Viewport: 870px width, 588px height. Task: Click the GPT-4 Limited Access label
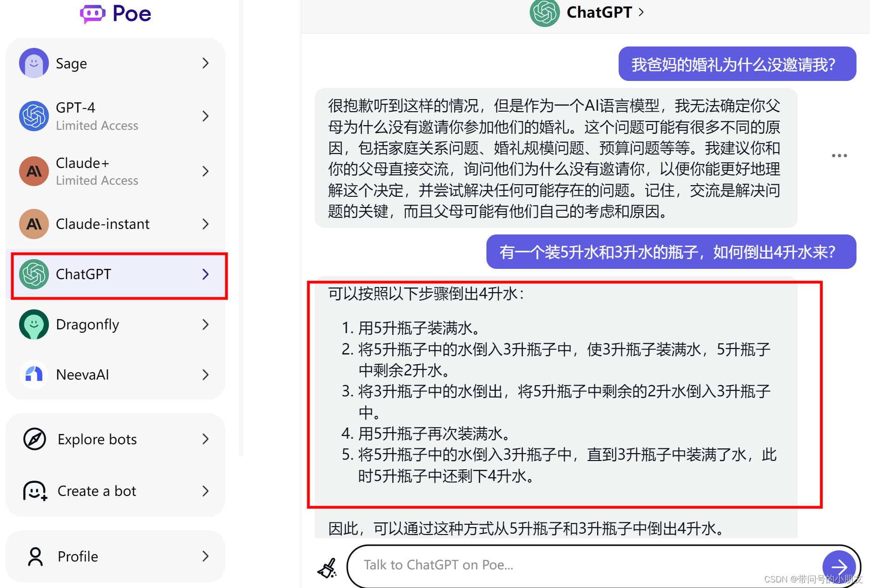coord(97,126)
